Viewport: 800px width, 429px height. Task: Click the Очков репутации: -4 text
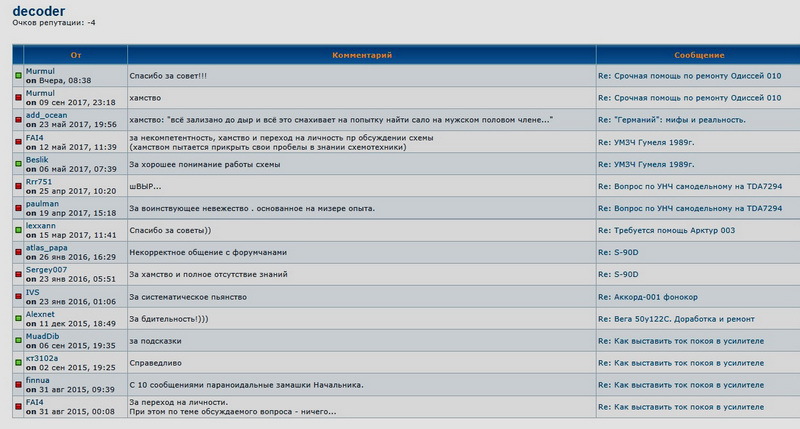point(54,22)
